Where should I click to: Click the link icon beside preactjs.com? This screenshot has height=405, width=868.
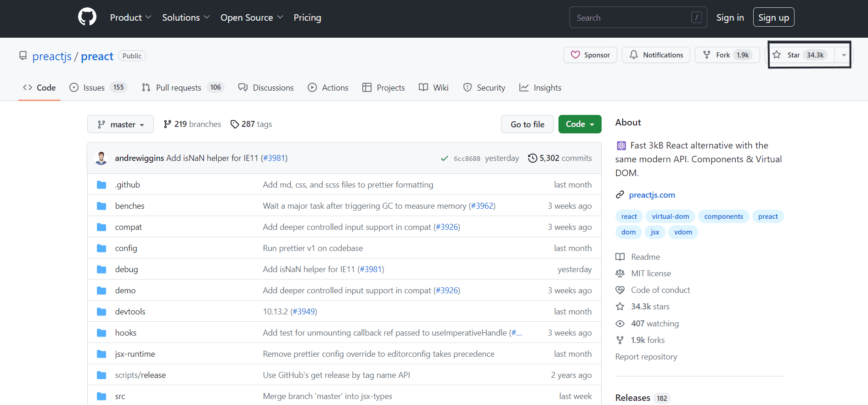[620, 195]
